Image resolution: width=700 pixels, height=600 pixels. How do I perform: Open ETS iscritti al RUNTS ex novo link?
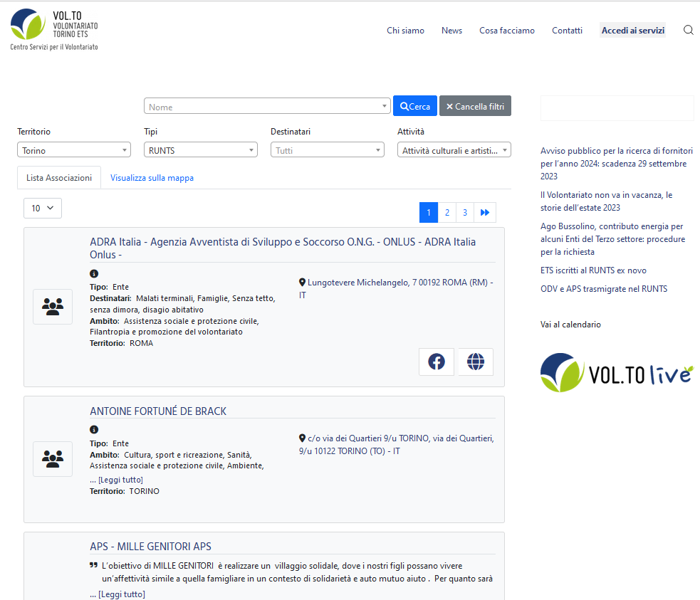(593, 270)
